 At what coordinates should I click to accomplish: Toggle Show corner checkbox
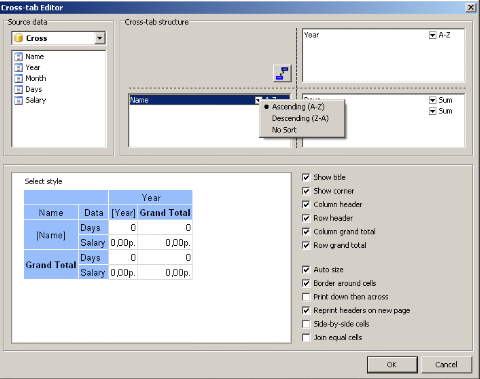click(306, 191)
